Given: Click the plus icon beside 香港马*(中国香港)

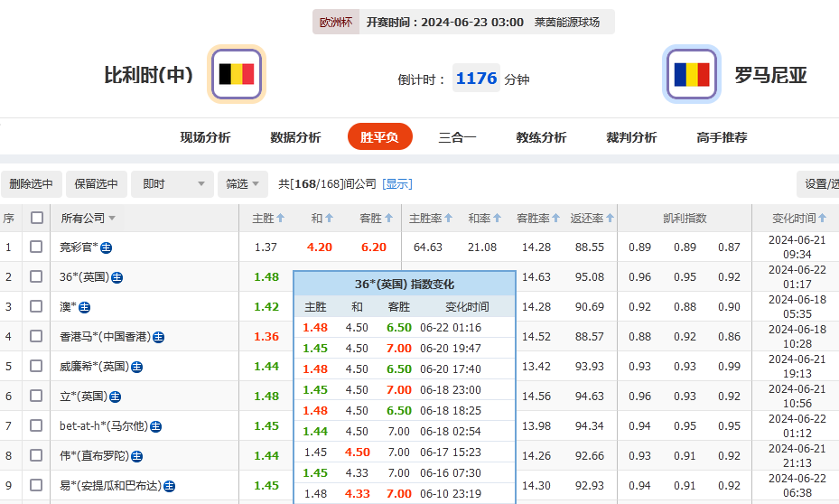Looking at the screenshot, I should [x=159, y=337].
